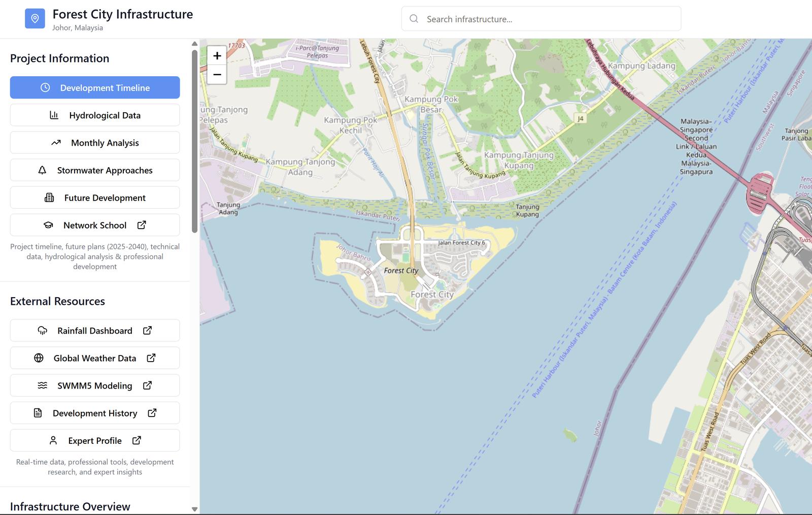This screenshot has height=515, width=812.
Task: Click the search magnifier icon
Action: [414, 19]
